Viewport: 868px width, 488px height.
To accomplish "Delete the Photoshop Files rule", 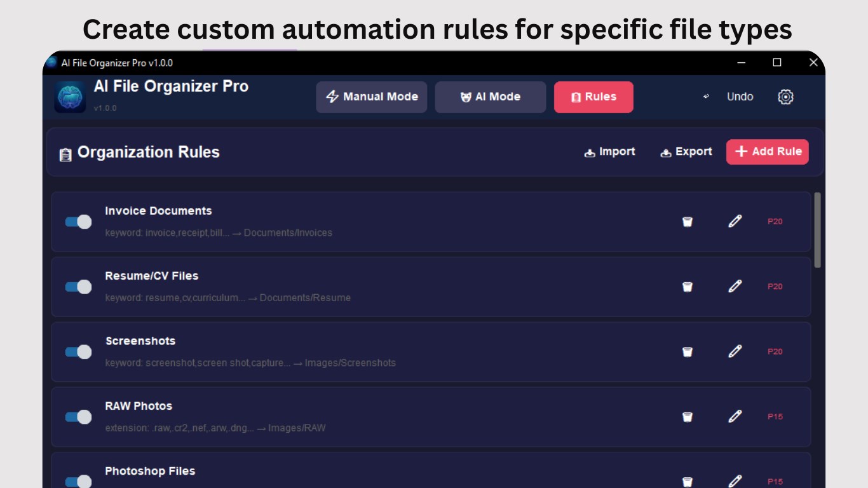I will pos(688,482).
